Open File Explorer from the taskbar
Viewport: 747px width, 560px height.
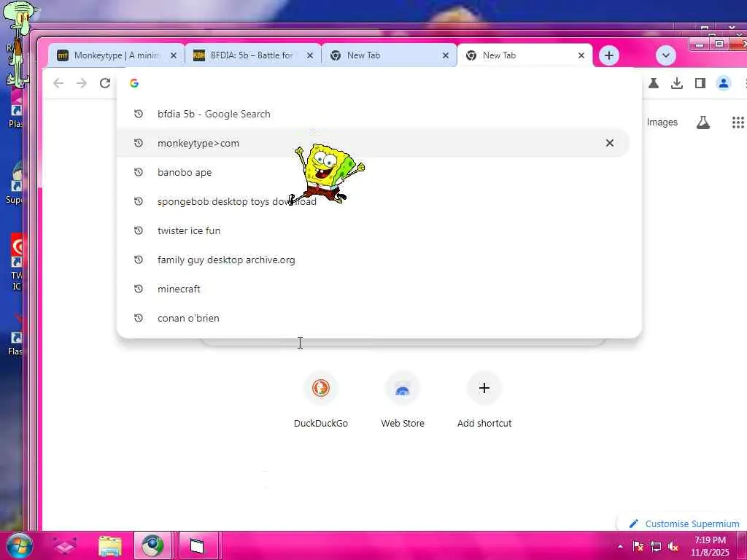[x=110, y=545]
